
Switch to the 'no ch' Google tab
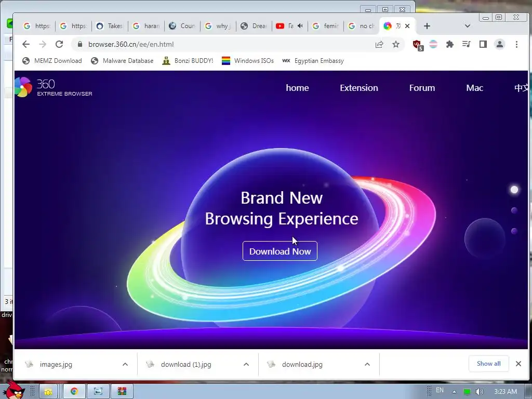(362, 26)
